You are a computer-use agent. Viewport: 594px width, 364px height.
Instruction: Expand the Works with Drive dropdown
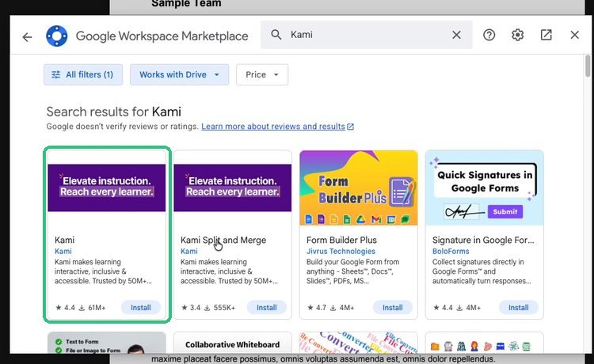pyautogui.click(x=179, y=74)
